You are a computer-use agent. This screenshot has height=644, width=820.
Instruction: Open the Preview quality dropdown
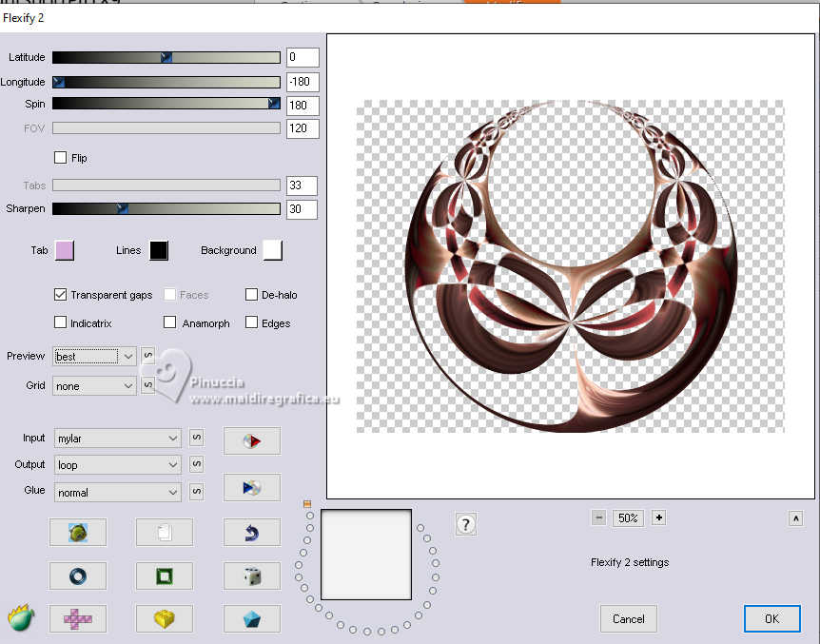[x=95, y=357]
